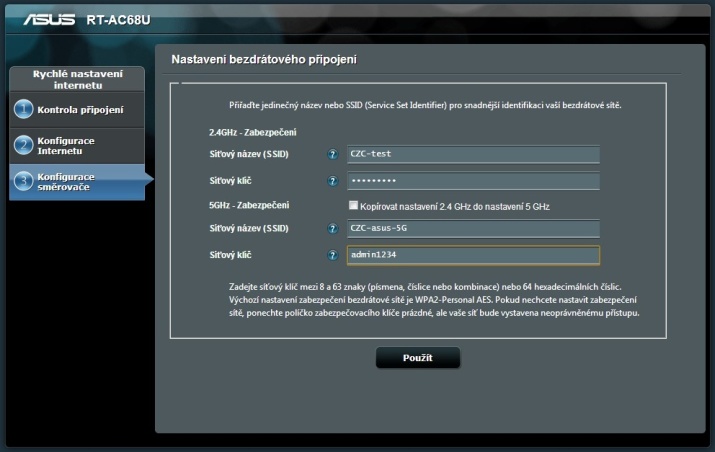Click the step 1 number icon
The width and height of the screenshot is (715, 452).
tap(23, 110)
